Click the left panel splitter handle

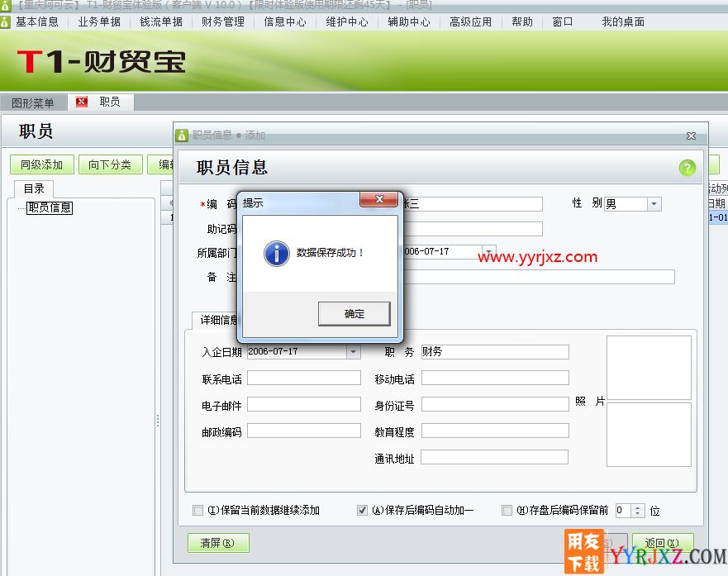tap(158, 421)
